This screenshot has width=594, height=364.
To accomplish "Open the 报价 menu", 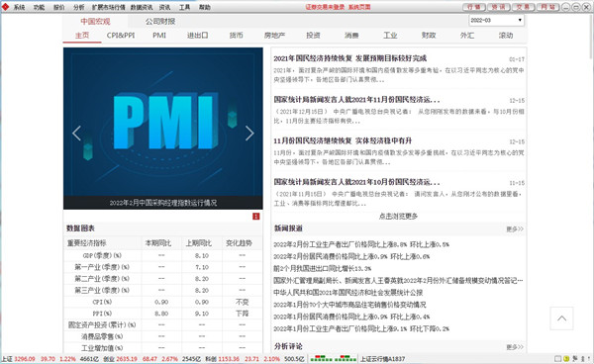I will [58, 7].
